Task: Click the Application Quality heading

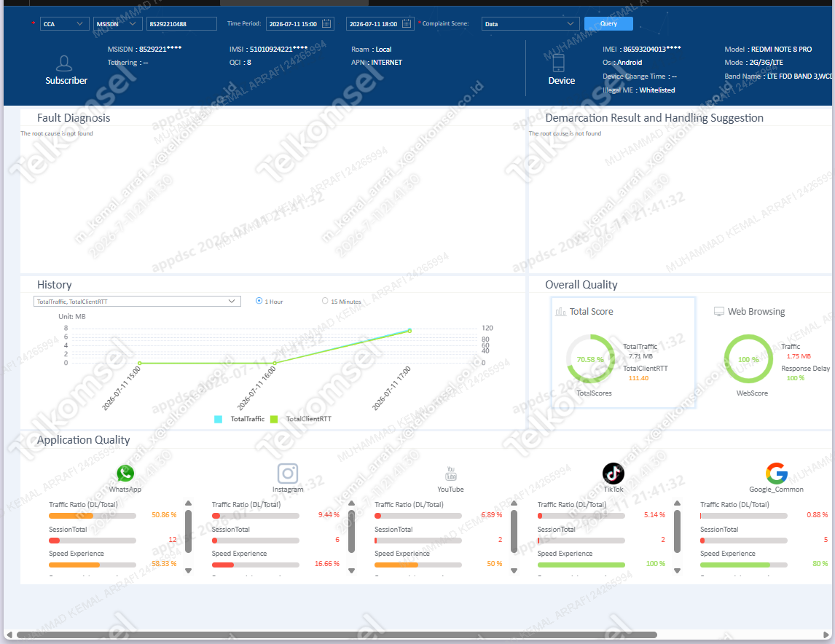Action: coord(83,439)
